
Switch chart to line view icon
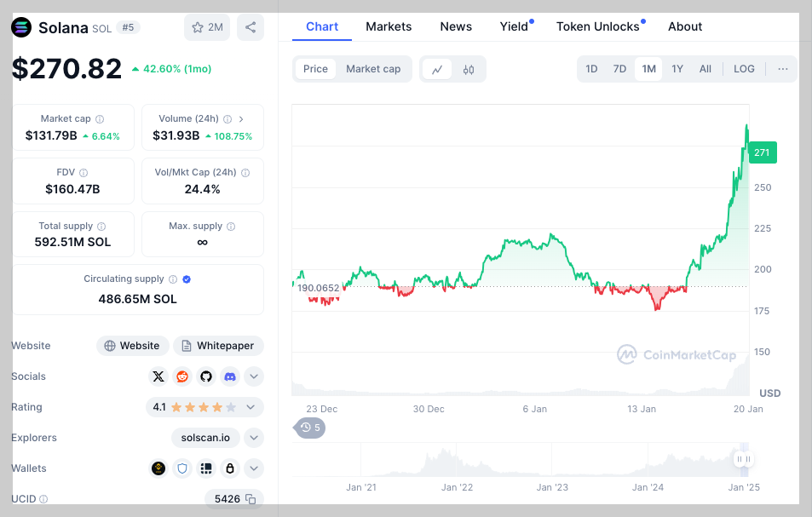pyautogui.click(x=437, y=69)
